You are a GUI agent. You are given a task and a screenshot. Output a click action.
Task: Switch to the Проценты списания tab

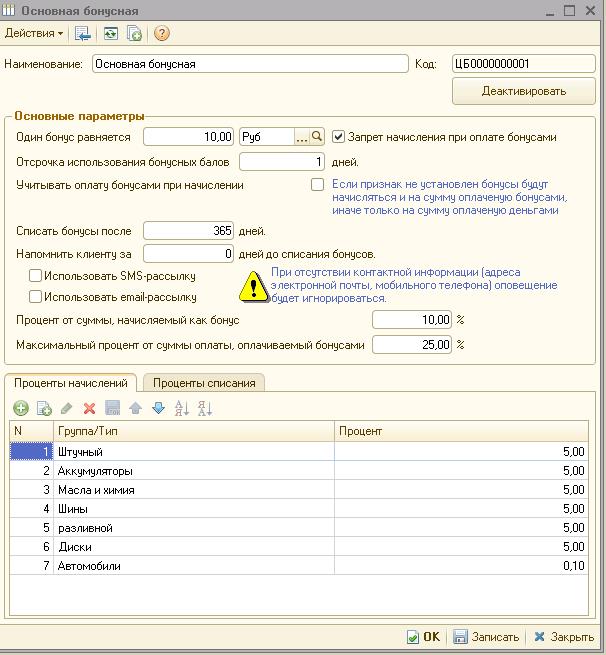(204, 383)
